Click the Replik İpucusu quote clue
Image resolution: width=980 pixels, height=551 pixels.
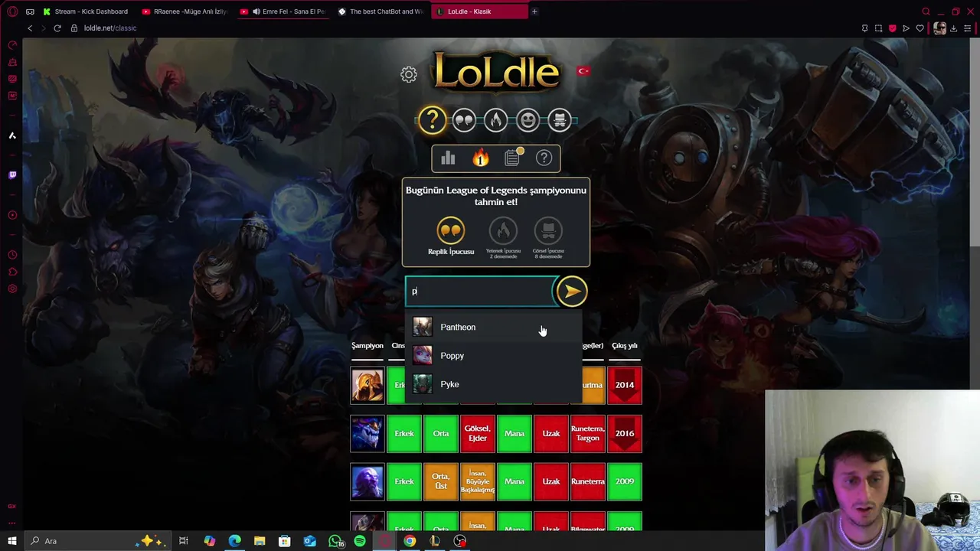(x=451, y=236)
